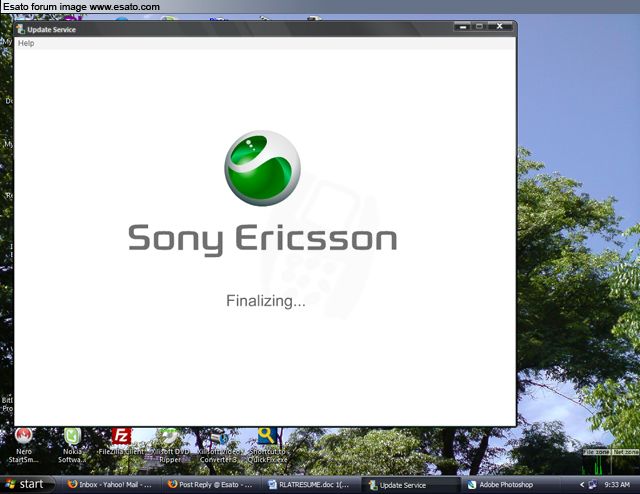
Task: Minimize the Update Service window
Action: click(x=462, y=27)
